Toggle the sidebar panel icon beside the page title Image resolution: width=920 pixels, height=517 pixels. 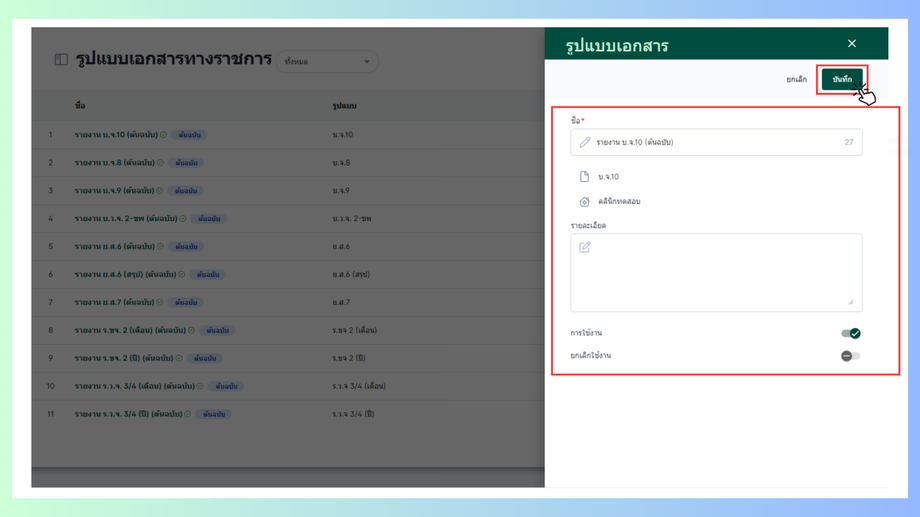(61, 59)
